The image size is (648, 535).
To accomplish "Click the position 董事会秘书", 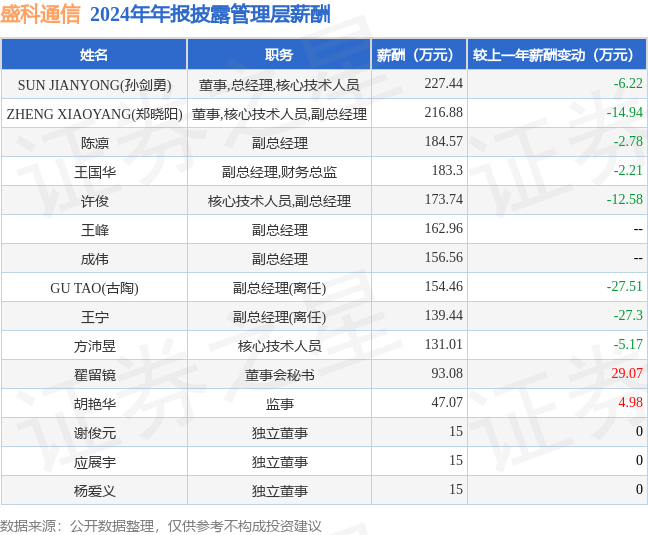I will 279,375.
